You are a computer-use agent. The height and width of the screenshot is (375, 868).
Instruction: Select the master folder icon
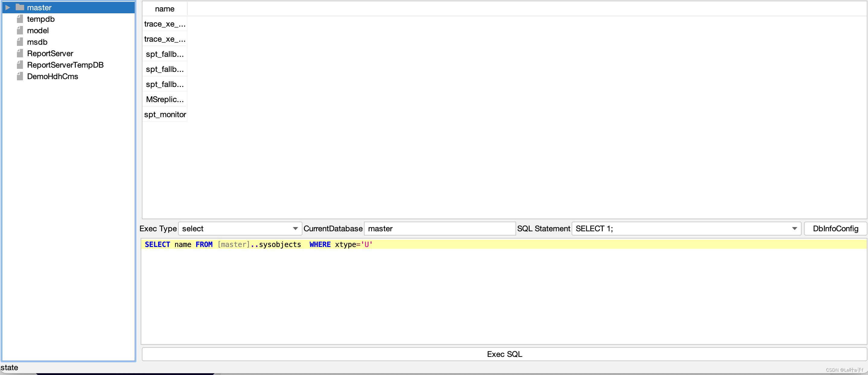click(x=20, y=7)
